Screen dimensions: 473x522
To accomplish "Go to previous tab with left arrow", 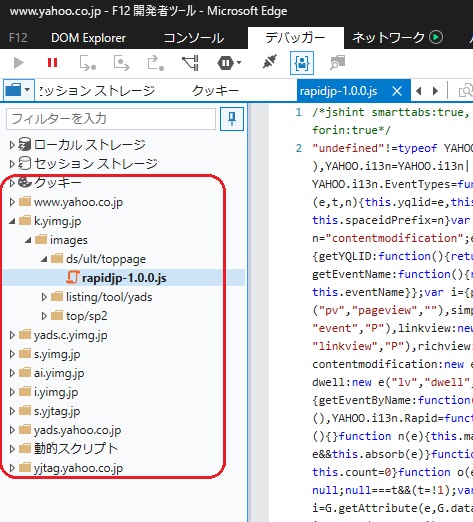I will [x=419, y=91].
